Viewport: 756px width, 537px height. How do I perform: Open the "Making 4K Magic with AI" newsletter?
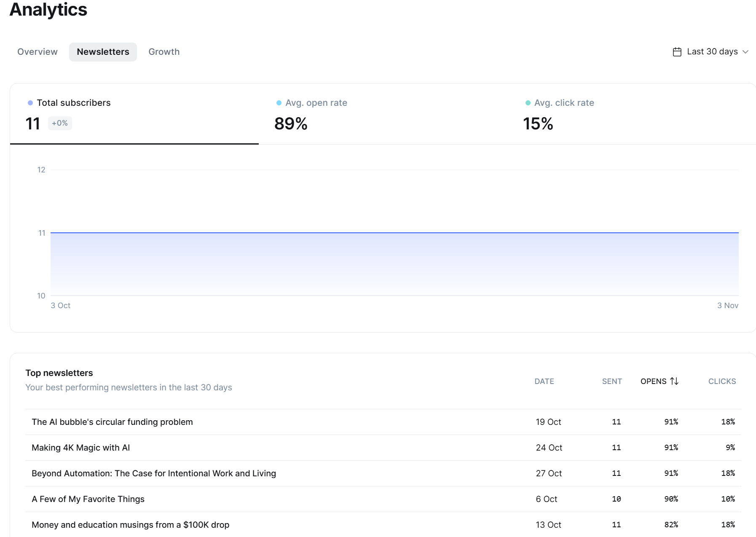(81, 448)
